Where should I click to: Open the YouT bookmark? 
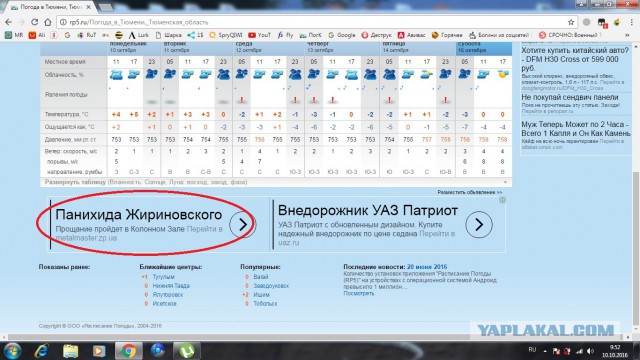pyautogui.click(x=260, y=35)
